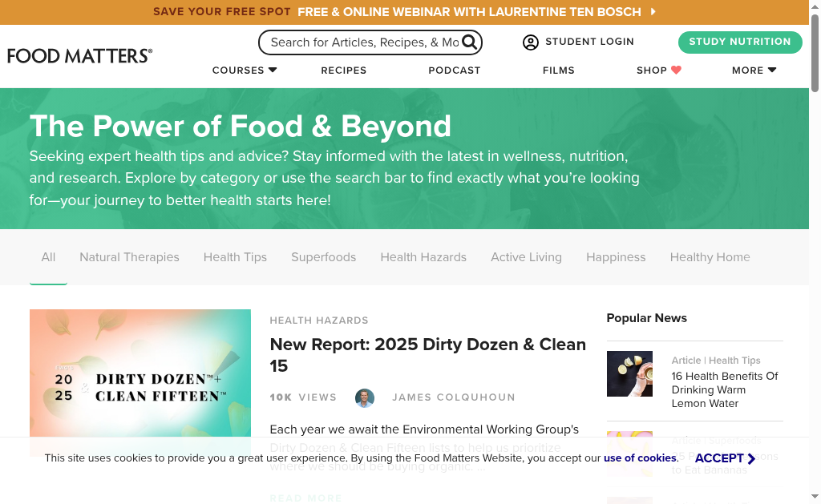Click the search magnifier icon

pos(470,42)
